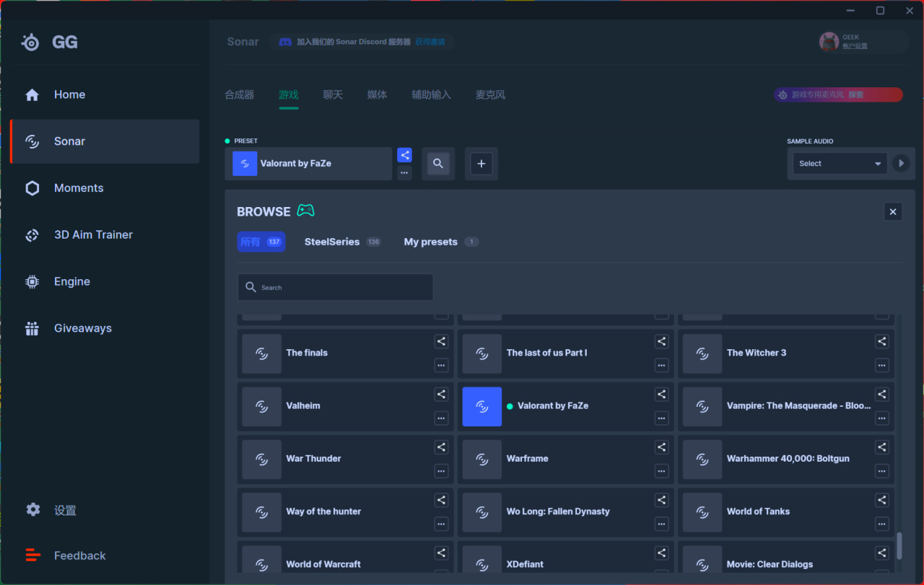
Task: Open options for Way of the hunter
Action: pyautogui.click(x=441, y=524)
